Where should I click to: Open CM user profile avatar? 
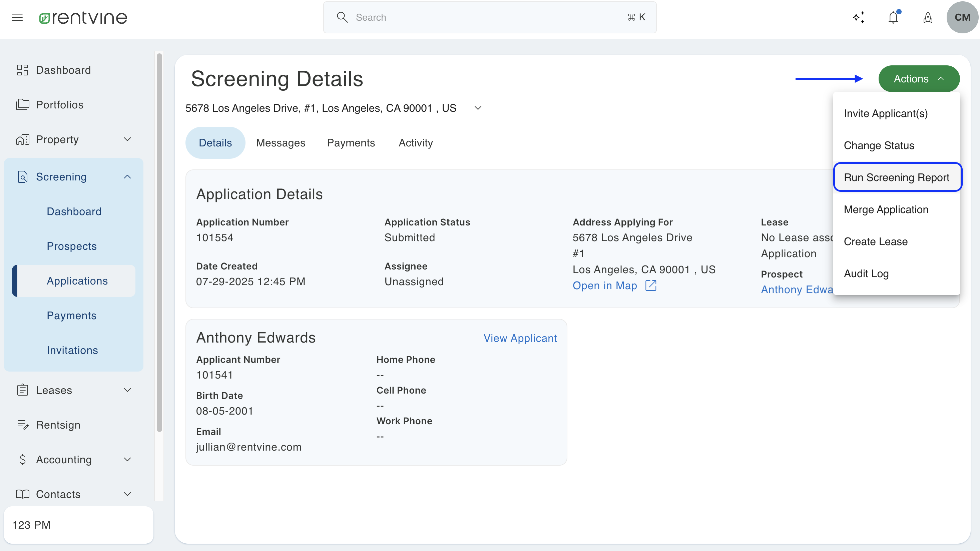[x=962, y=17]
